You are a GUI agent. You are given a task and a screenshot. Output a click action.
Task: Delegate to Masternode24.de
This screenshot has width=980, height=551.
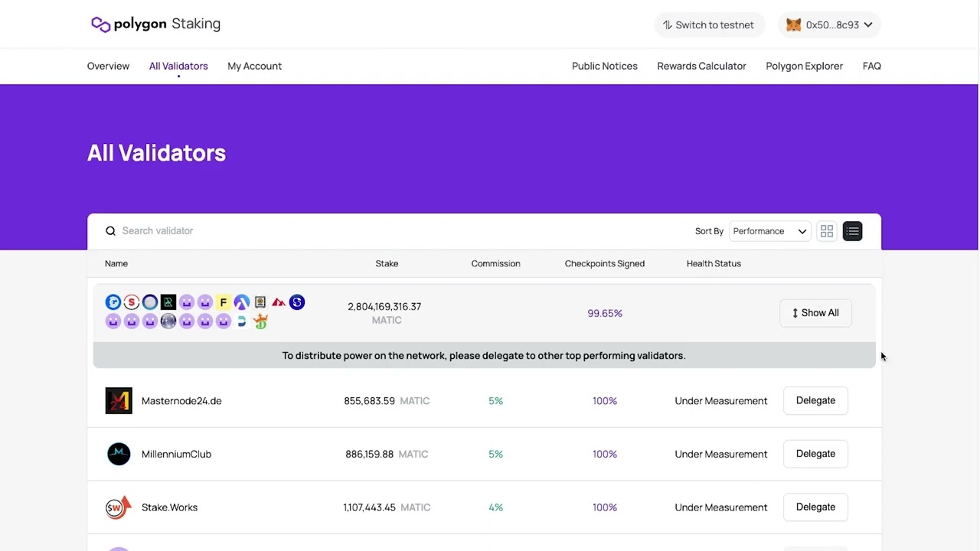[815, 400]
